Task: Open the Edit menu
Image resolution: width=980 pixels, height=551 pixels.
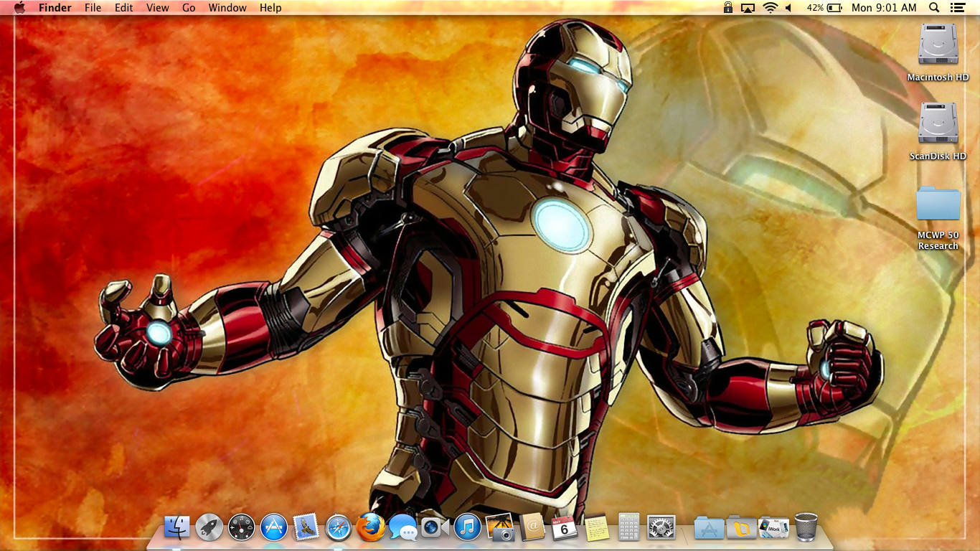Action: coord(124,8)
